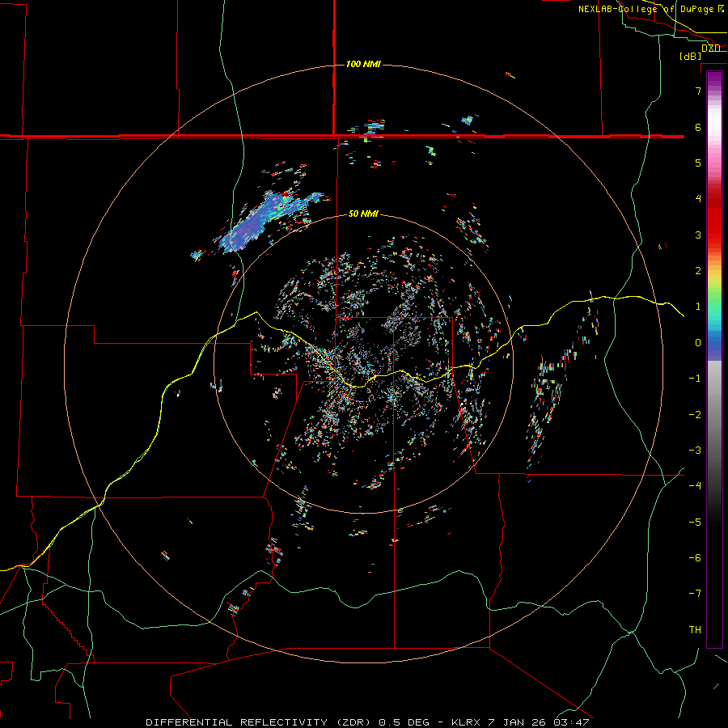
Task: Click the 2 value on the color scale
Action: coord(698,271)
